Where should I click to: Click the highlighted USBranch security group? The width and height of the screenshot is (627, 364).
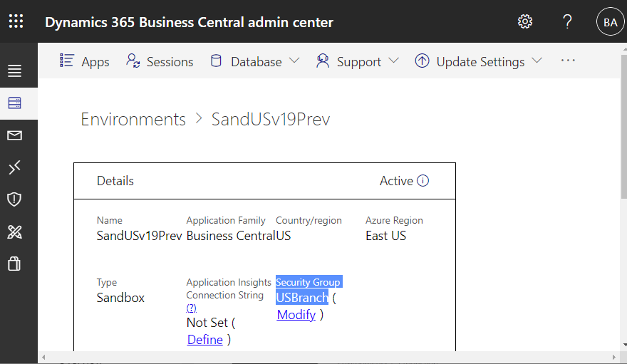click(x=302, y=298)
